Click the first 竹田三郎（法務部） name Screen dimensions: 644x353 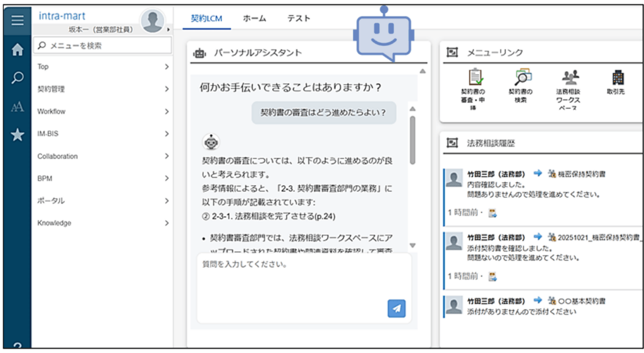point(496,174)
